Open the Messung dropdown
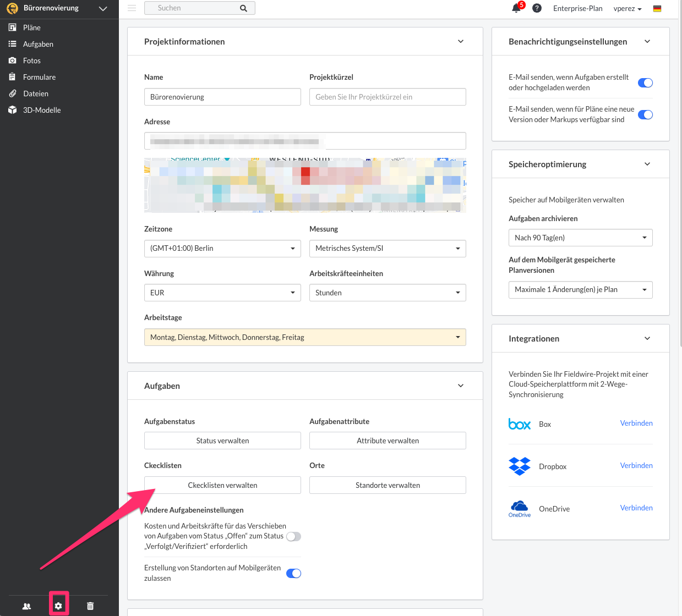The width and height of the screenshot is (682, 616). tap(388, 249)
